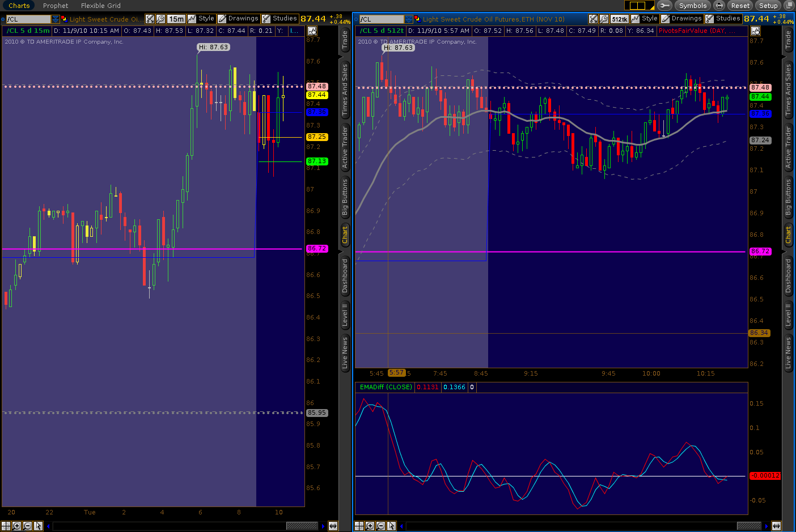Click the right chart /CL symbol field
Image resolution: width=796 pixels, height=532 pixels.
382,19
